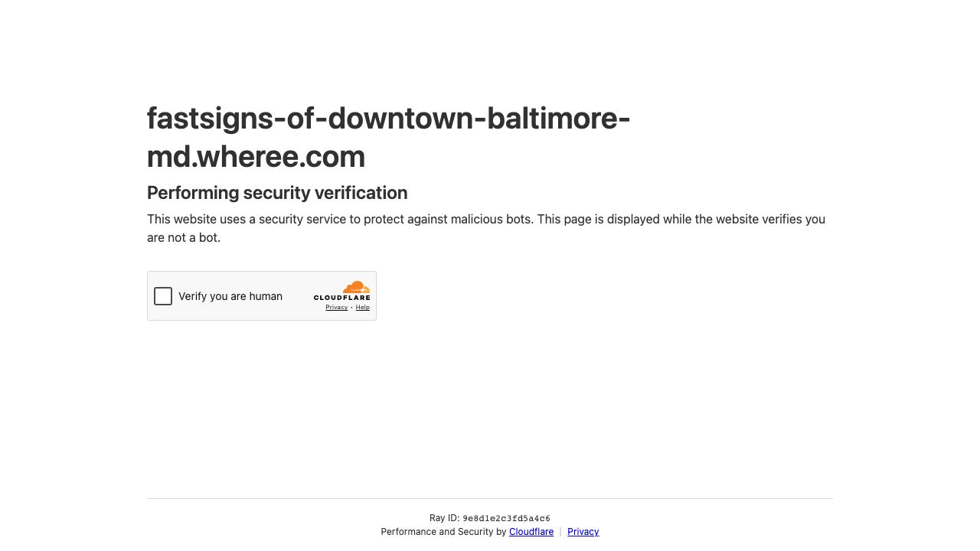
Task: Click the Ray ID value 9e8d1e2c3fd5a4c6
Action: click(506, 519)
